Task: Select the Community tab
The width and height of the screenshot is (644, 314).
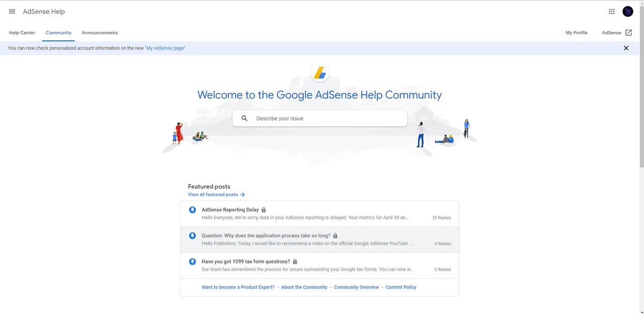Action: point(58,33)
